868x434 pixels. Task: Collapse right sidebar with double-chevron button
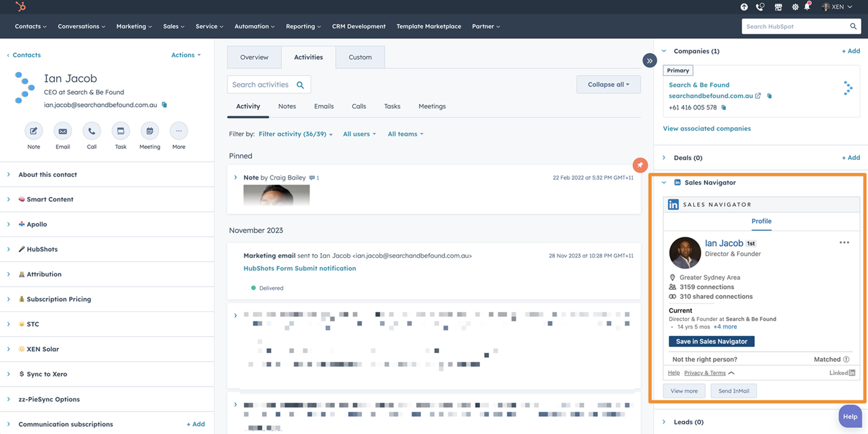(x=649, y=61)
